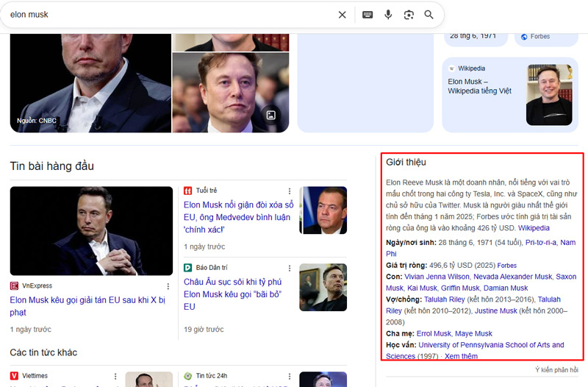Open the 'Kai Musk' link
This screenshot has height=387, width=588.
pyautogui.click(x=422, y=288)
